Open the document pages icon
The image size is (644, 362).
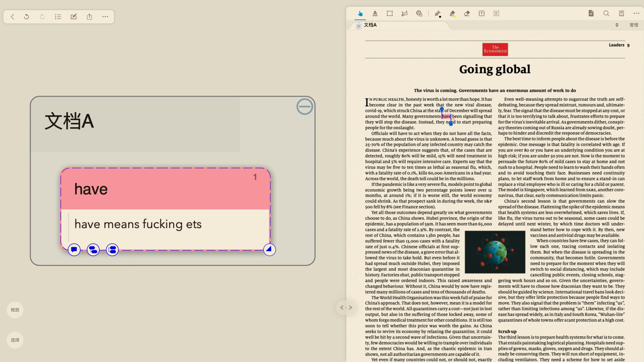[591, 13]
